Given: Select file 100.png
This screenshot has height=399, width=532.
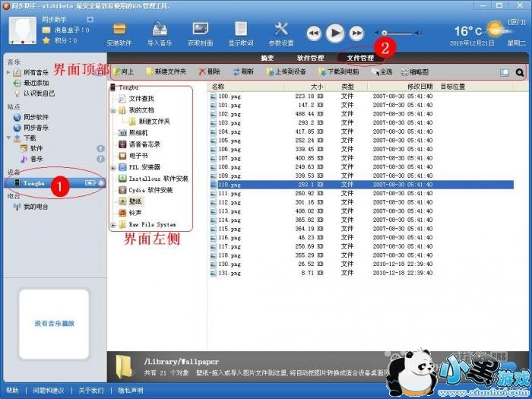Looking at the screenshot, I should click(x=230, y=97).
